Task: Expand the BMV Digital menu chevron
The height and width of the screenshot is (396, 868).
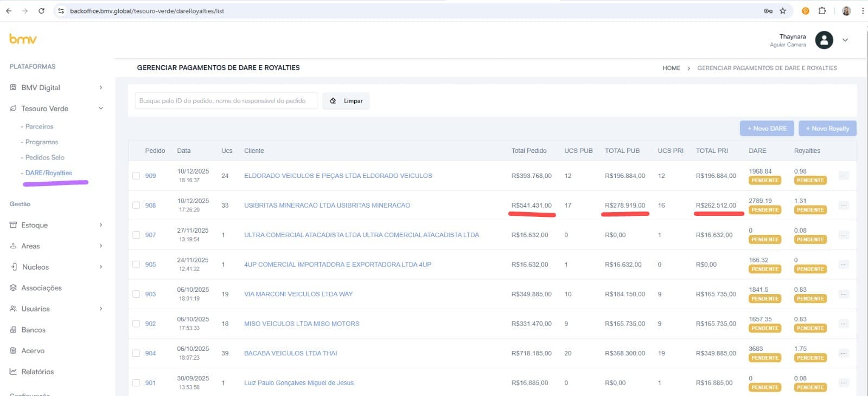Action: [x=101, y=87]
